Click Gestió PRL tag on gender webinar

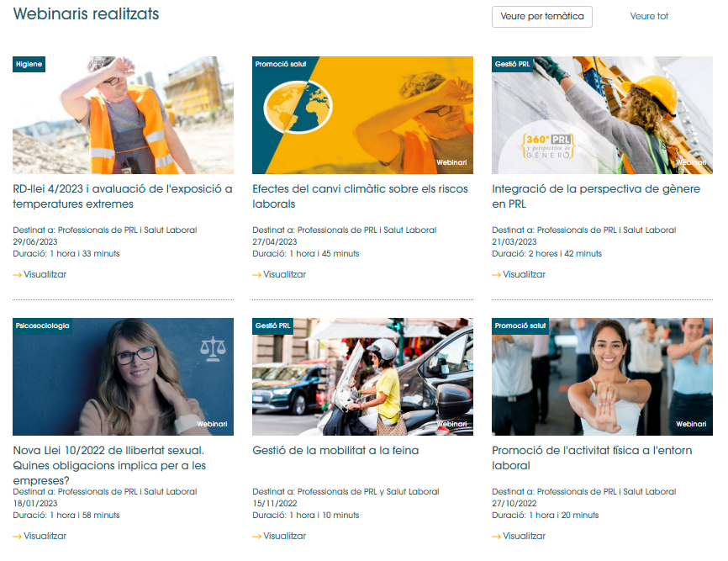[x=512, y=64]
